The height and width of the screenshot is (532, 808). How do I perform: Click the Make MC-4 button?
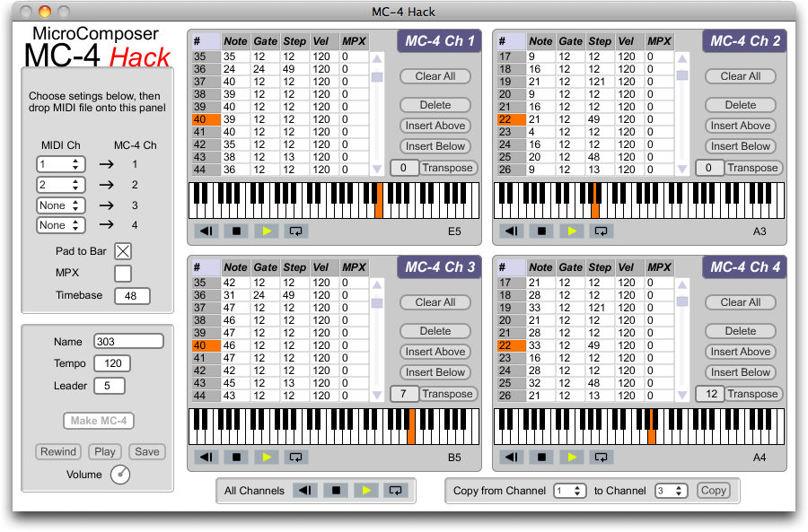point(99,421)
